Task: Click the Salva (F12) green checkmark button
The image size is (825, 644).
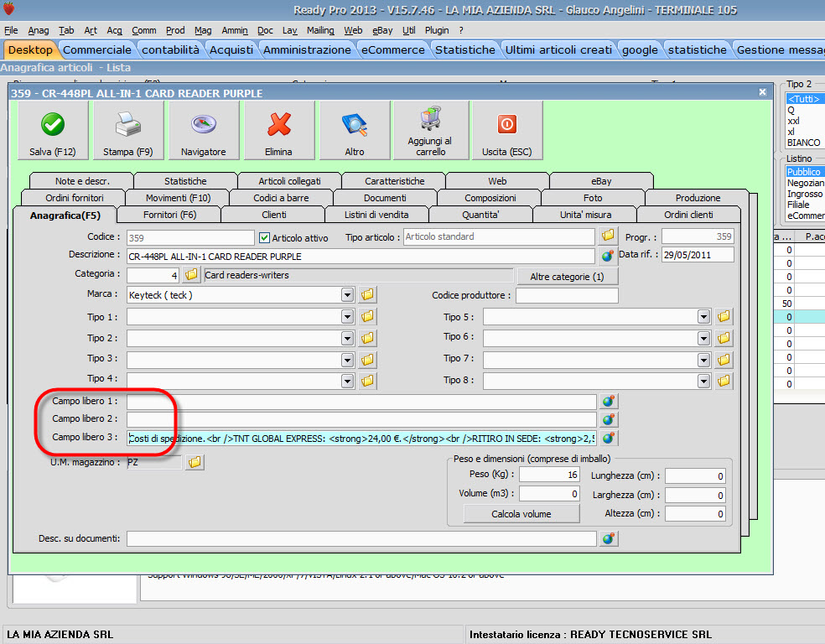Action: [53, 131]
